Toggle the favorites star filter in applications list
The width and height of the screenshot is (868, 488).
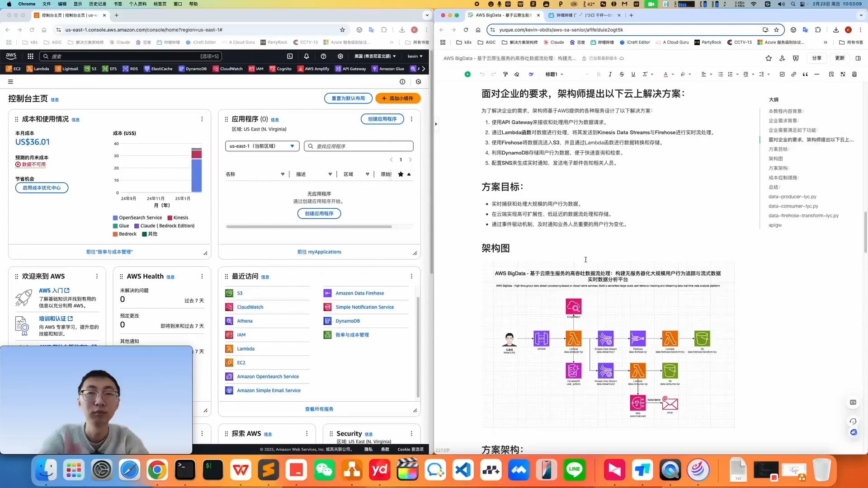pyautogui.click(x=401, y=174)
